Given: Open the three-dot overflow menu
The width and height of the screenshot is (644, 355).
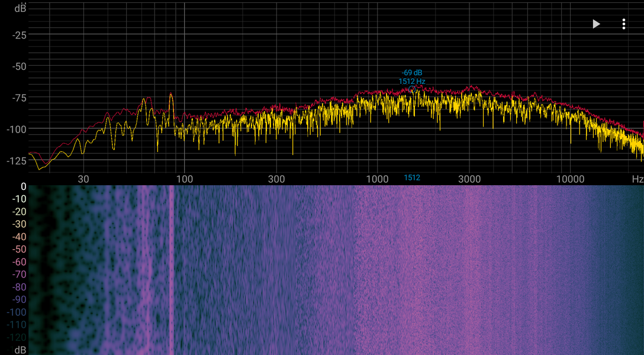Looking at the screenshot, I should click(623, 24).
